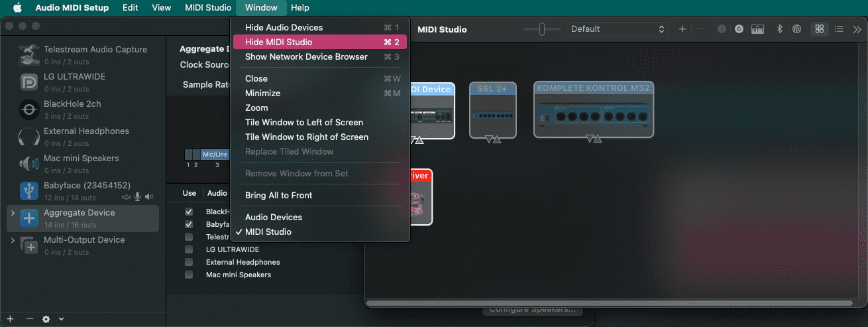Image resolution: width=868 pixels, height=327 pixels.
Task: Switch MIDI Studio to icon grid view
Action: 820,29
